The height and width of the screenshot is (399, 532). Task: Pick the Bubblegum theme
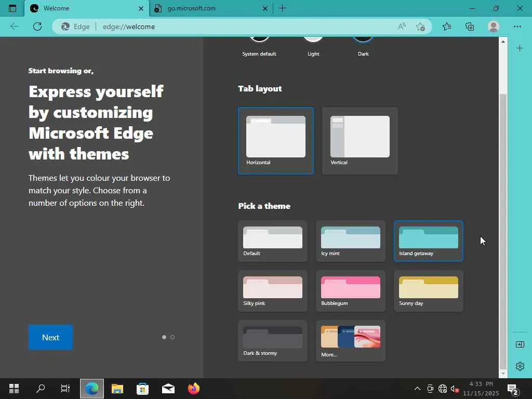tap(351, 291)
